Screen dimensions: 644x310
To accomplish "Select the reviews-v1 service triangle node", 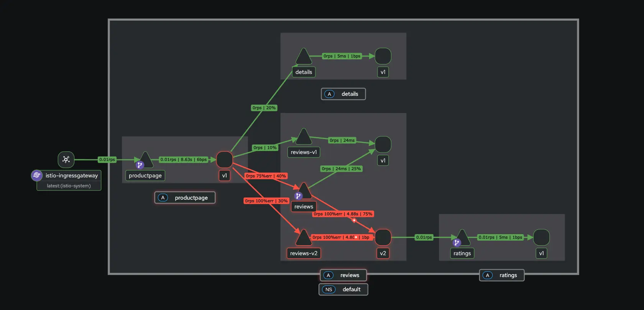I will coord(304,138).
